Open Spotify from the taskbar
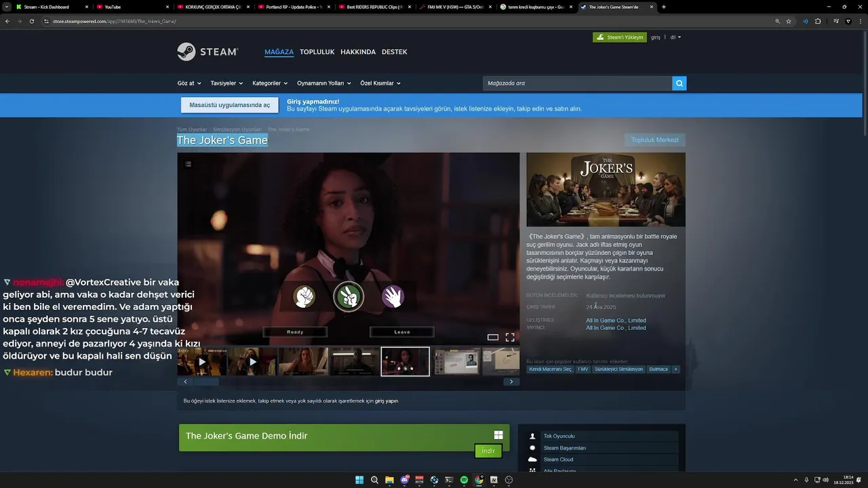Image resolution: width=868 pixels, height=488 pixels. click(464, 480)
